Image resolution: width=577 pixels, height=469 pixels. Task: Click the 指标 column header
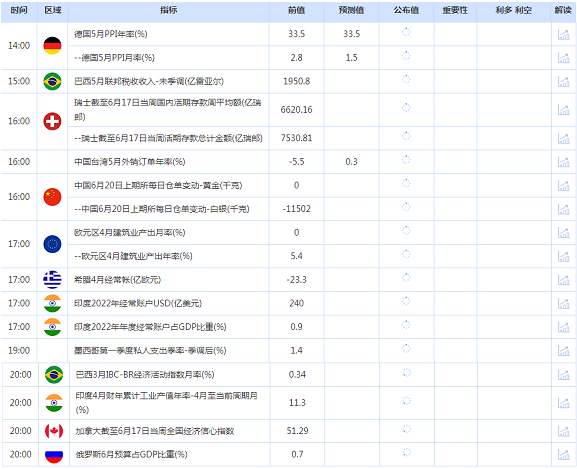pos(169,10)
